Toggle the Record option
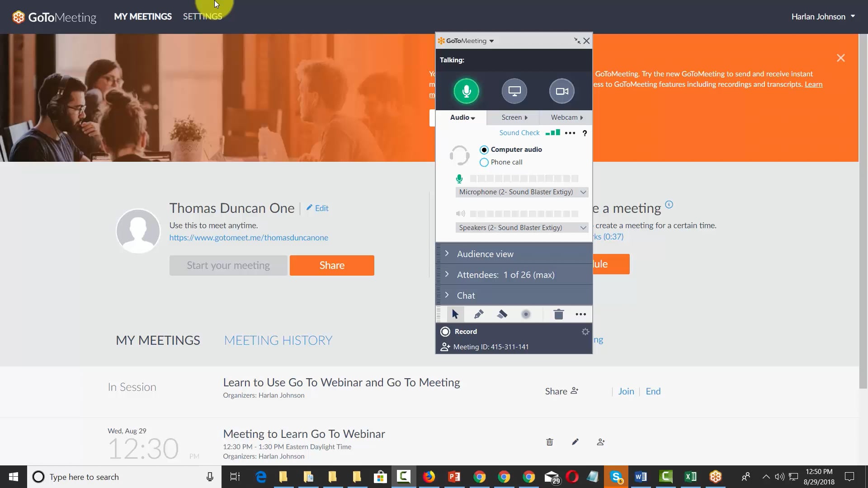The image size is (868, 488). pyautogui.click(x=445, y=331)
